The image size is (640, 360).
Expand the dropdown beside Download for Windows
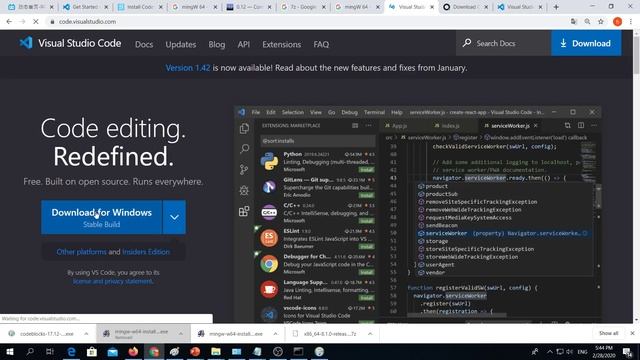[174, 217]
